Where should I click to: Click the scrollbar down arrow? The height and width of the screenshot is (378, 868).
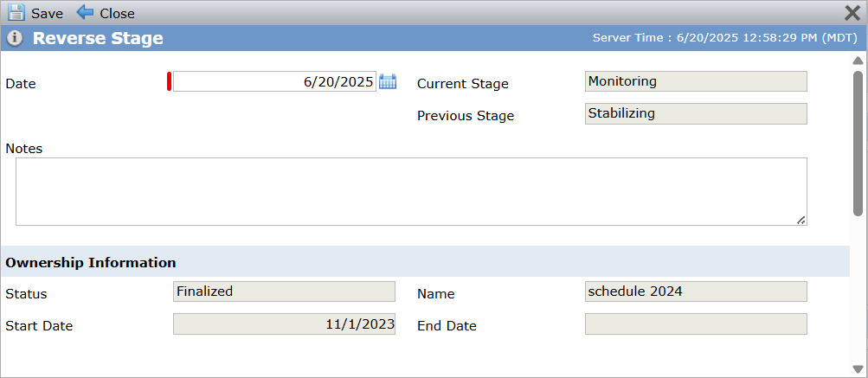(858, 368)
